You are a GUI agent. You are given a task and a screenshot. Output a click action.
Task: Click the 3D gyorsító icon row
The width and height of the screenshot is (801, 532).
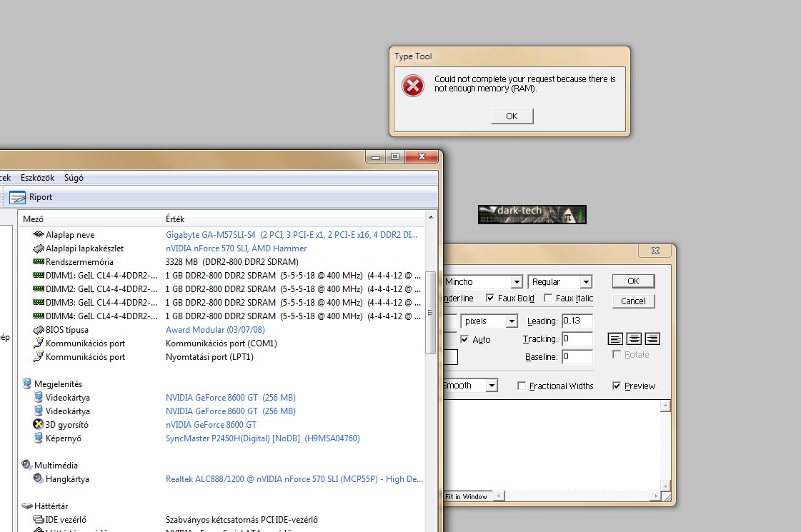pos(39,425)
